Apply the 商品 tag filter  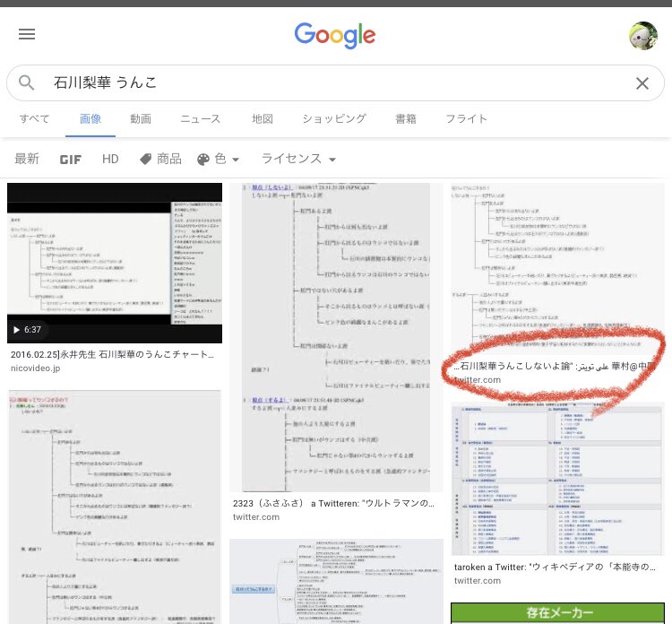(x=160, y=159)
